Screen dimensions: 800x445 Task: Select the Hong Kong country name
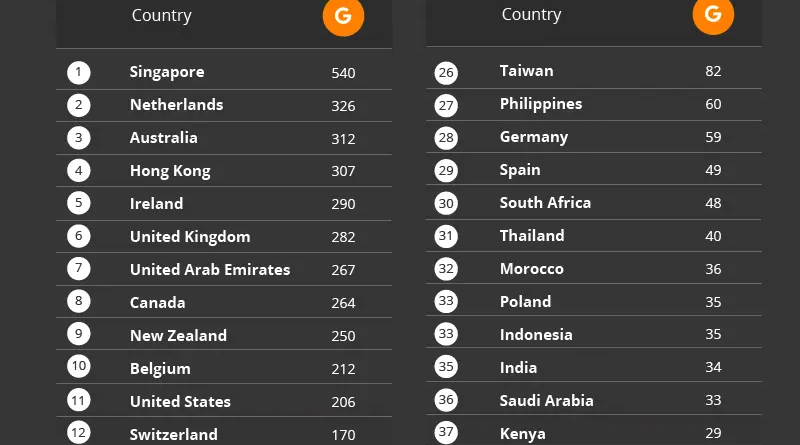click(170, 171)
